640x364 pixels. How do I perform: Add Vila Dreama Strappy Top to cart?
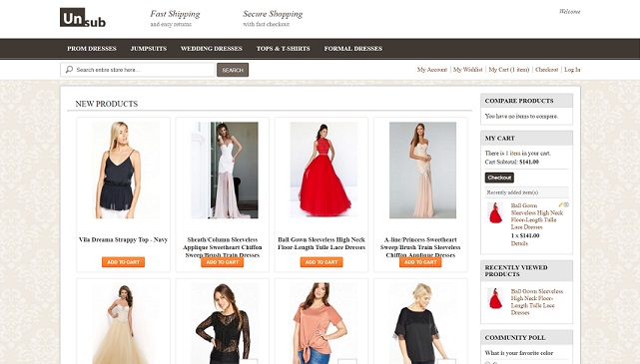[x=123, y=262]
